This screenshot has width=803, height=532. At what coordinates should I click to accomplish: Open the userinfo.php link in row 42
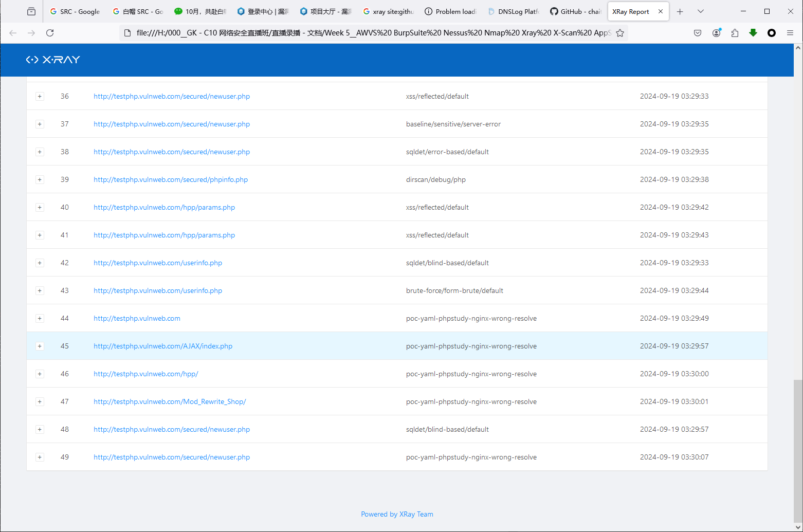[x=158, y=263]
